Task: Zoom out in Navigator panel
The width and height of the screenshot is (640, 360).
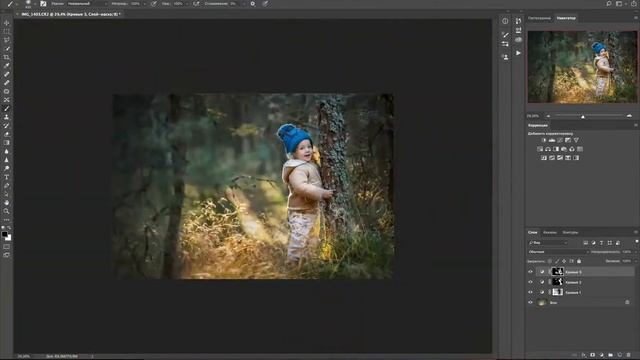Action: pos(548,116)
